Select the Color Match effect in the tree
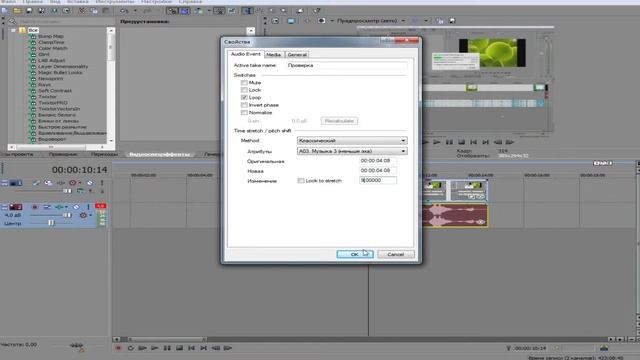This screenshot has height=360, width=640. 53,48
